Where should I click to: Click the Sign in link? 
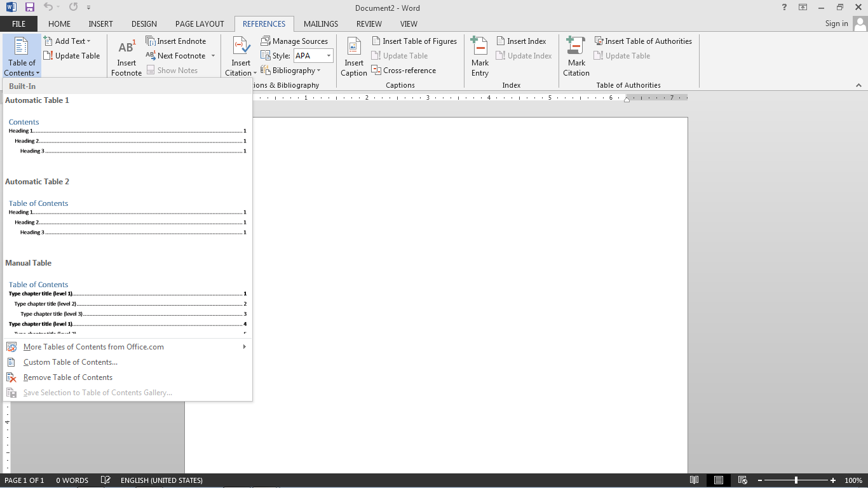tap(836, 24)
